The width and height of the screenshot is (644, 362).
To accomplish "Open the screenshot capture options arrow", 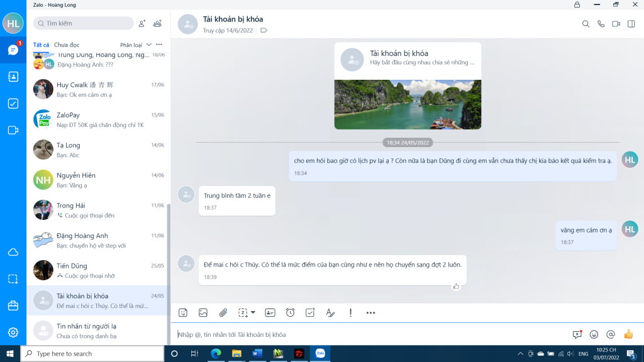I will pyautogui.click(x=253, y=312).
